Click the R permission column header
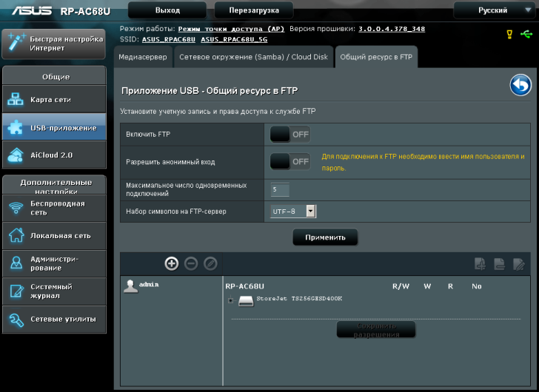The height and width of the screenshot is (392, 539). 450,286
